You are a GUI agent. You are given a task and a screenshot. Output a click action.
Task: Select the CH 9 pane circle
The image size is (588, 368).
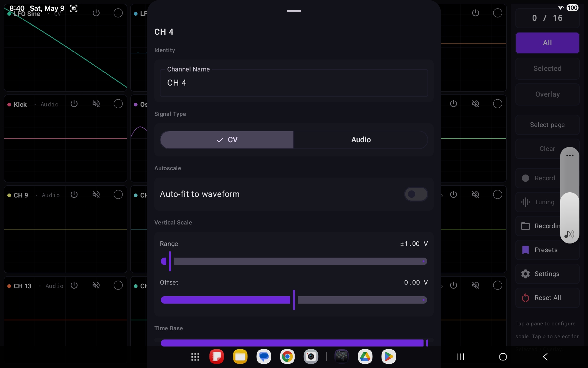click(118, 194)
